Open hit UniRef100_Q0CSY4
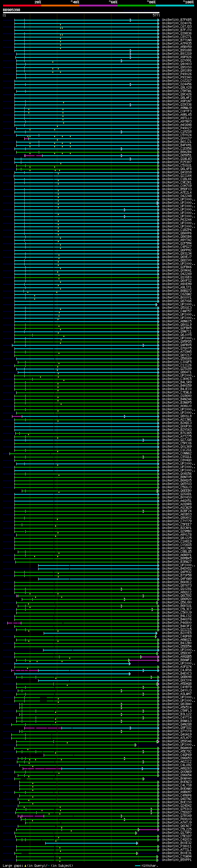This screenshot has width=197, height=868. 177,680
